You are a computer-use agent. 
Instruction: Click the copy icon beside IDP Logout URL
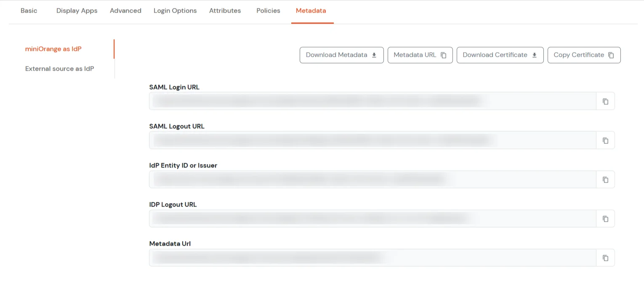[605, 218]
